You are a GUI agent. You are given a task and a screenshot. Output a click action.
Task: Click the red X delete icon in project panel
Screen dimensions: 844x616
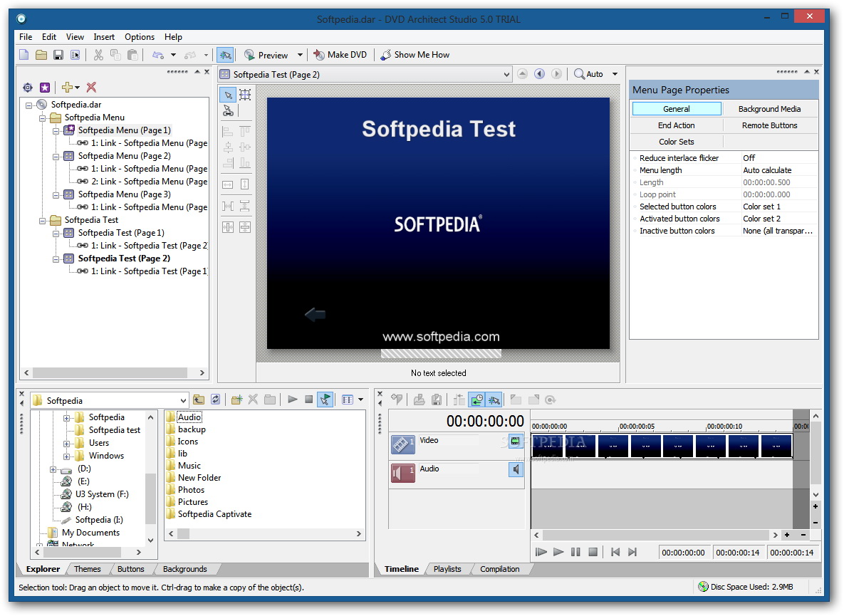click(x=91, y=88)
